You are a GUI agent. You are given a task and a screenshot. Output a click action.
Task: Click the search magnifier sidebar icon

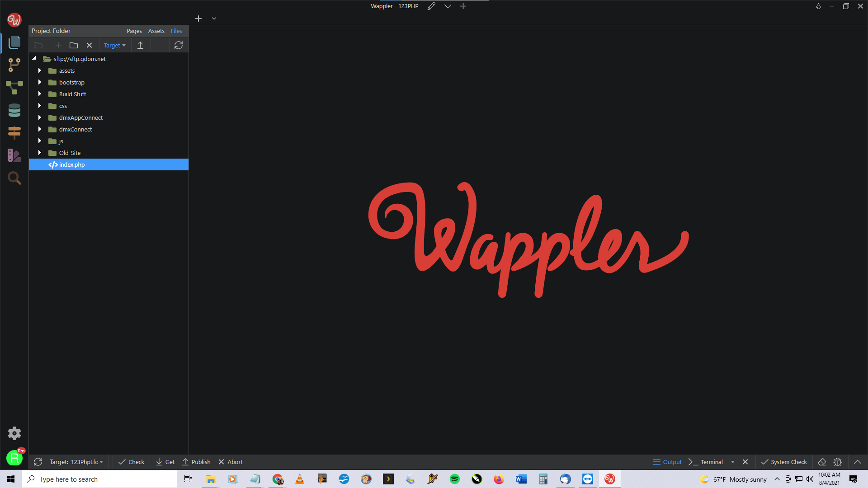pos(14,178)
